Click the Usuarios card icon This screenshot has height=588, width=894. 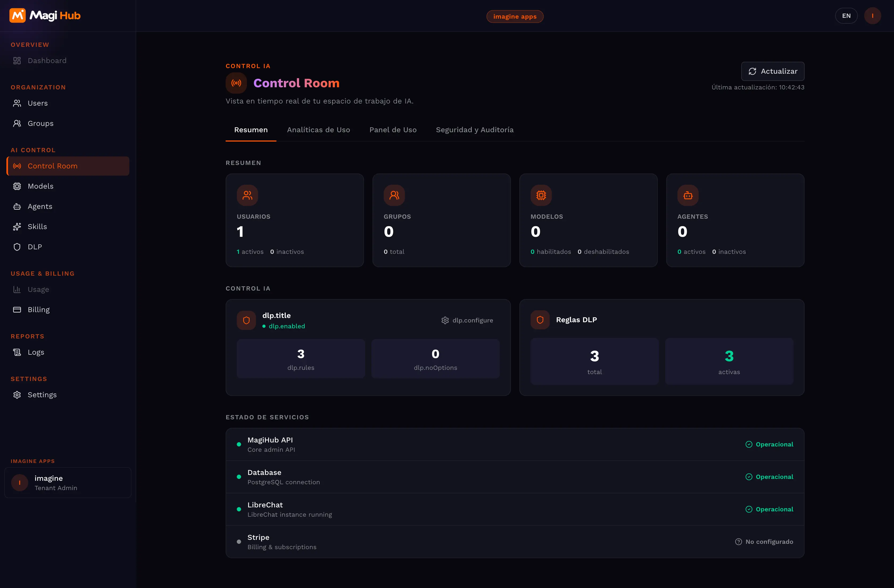point(247,195)
